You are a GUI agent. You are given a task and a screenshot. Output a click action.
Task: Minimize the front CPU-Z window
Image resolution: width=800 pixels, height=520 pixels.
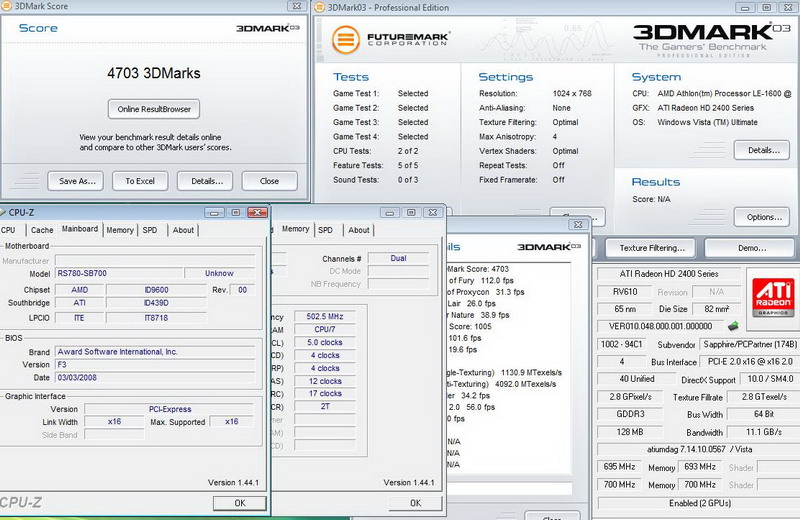(x=214, y=212)
